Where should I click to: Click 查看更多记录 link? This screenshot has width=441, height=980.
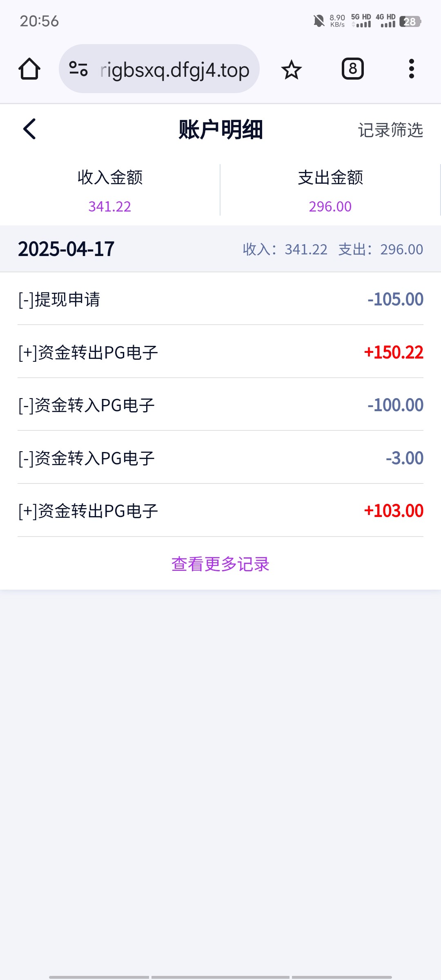220,564
